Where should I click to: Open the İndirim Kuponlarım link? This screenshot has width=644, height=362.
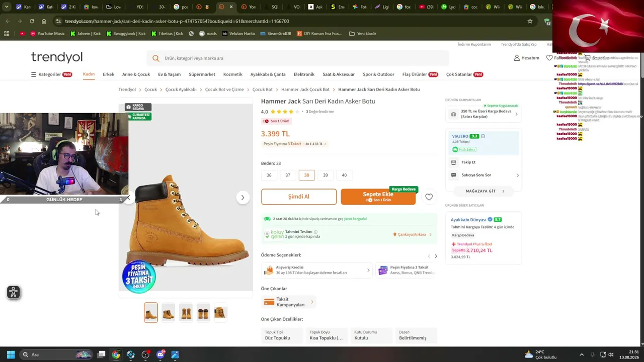click(474, 44)
